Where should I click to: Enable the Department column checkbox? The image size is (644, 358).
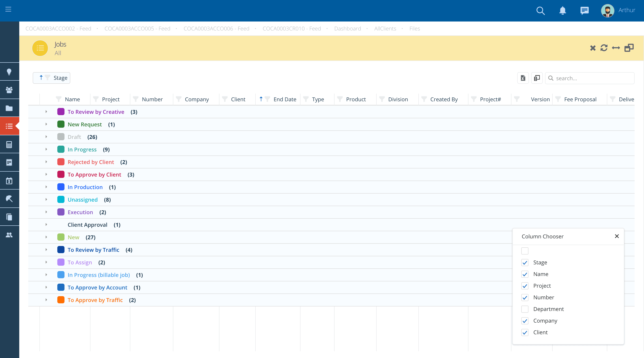tap(525, 309)
